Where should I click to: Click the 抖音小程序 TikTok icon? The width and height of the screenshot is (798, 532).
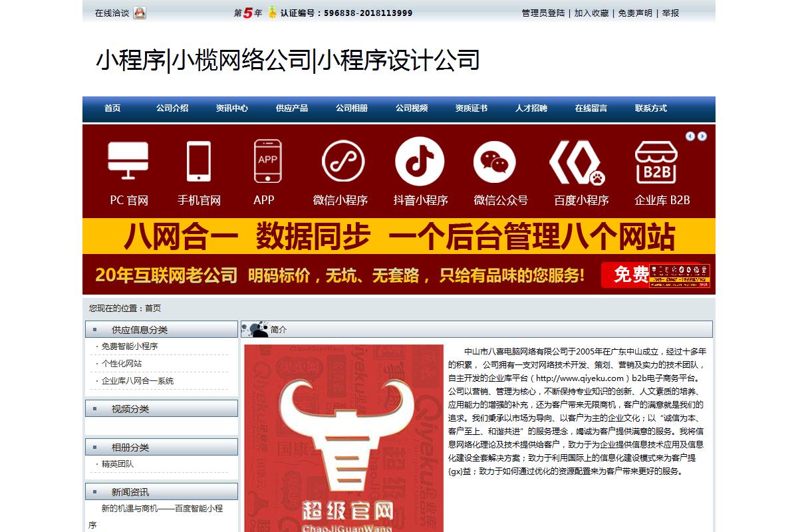tap(420, 161)
